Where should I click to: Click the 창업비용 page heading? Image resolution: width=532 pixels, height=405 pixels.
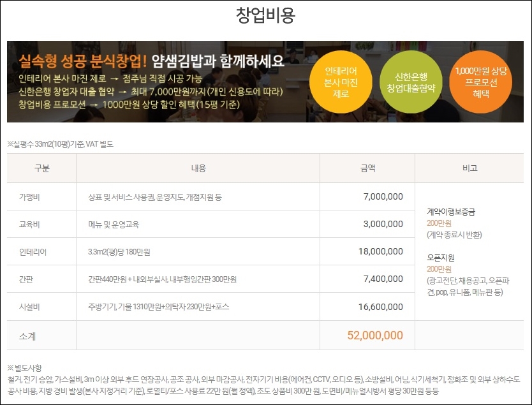[265, 15]
